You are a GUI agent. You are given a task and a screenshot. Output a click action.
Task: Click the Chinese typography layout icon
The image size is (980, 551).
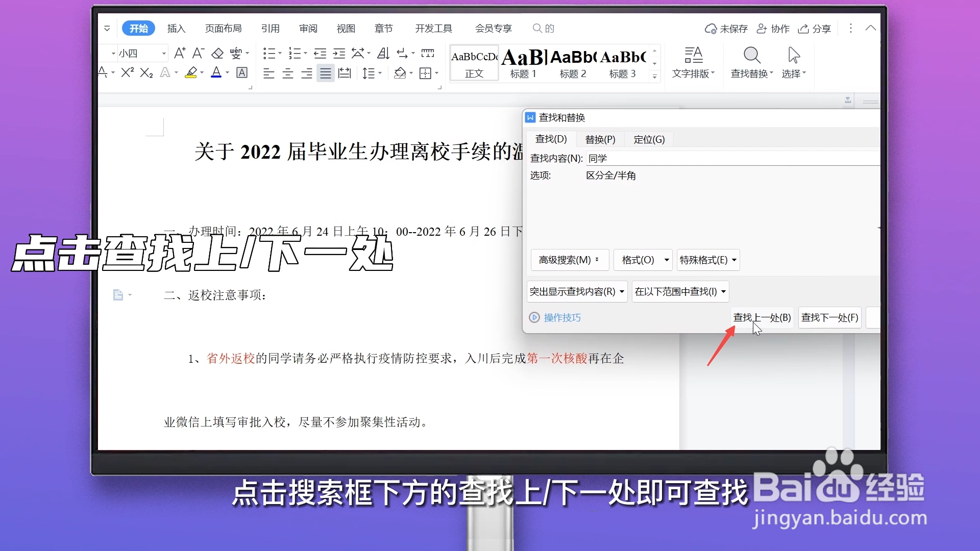tap(358, 53)
